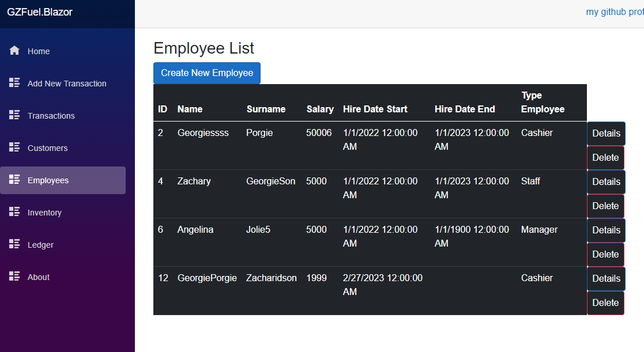
Task: Select the Manager type cell
Action: [539, 230]
